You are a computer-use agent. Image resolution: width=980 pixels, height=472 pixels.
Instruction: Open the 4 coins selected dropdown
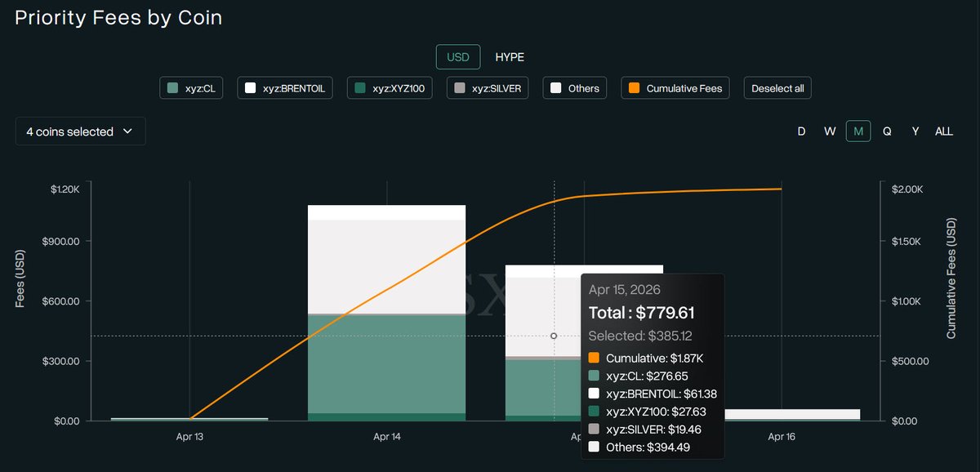point(80,131)
